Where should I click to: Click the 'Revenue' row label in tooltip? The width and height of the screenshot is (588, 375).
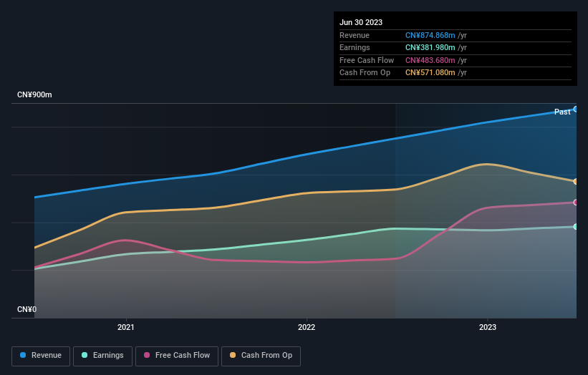pyautogui.click(x=355, y=35)
